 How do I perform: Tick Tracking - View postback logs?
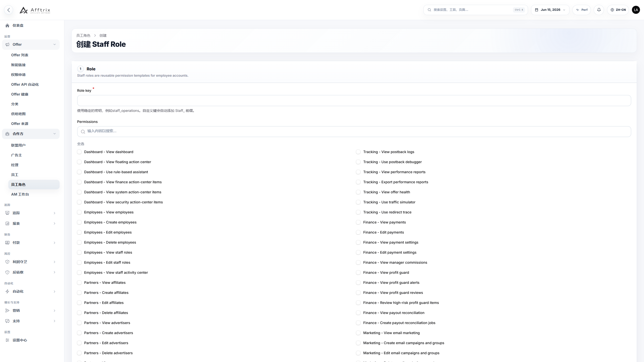358,152
